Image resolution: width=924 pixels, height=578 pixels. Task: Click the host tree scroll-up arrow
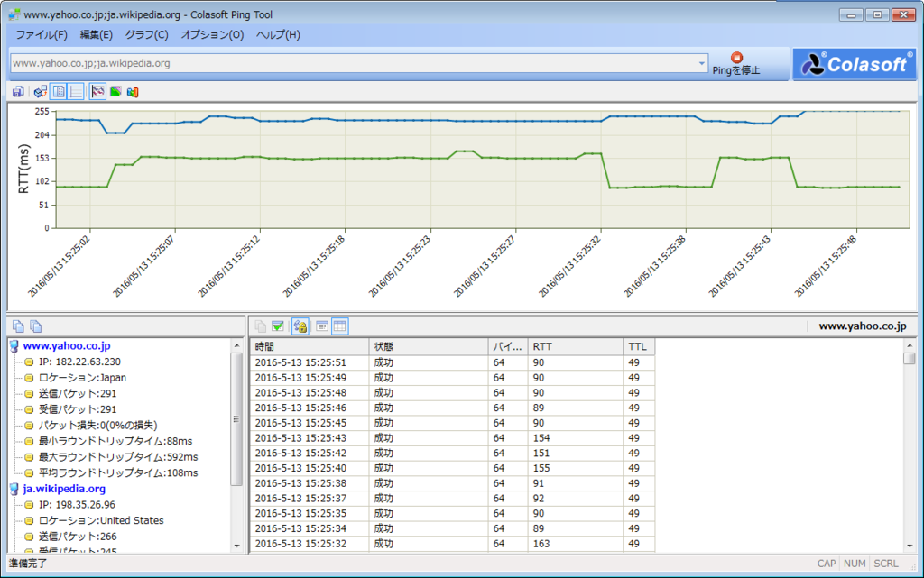pos(237,345)
